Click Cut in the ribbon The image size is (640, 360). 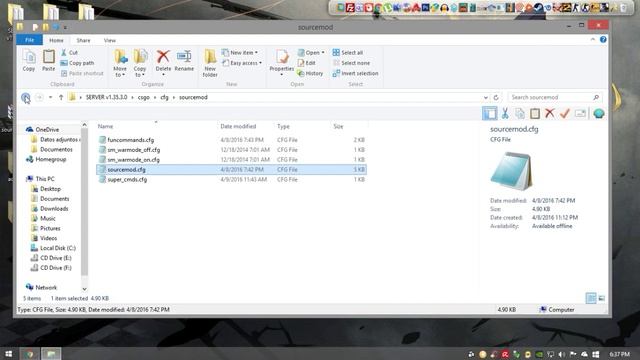pyautogui.click(x=69, y=53)
